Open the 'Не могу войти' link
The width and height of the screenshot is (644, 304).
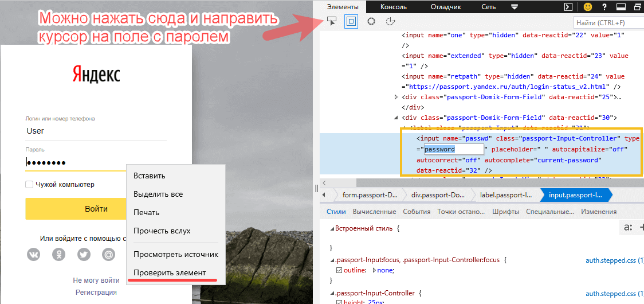[x=96, y=280]
